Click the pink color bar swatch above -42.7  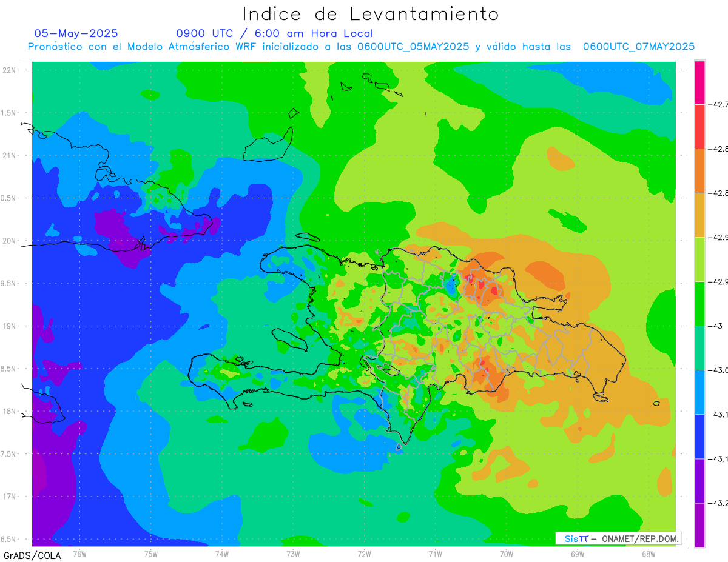click(699, 82)
